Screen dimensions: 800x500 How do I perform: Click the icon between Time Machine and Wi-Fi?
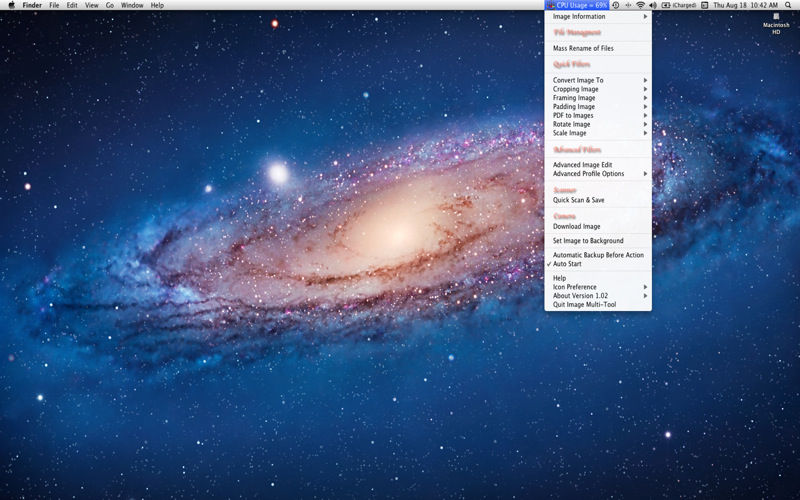pyautogui.click(x=628, y=5)
